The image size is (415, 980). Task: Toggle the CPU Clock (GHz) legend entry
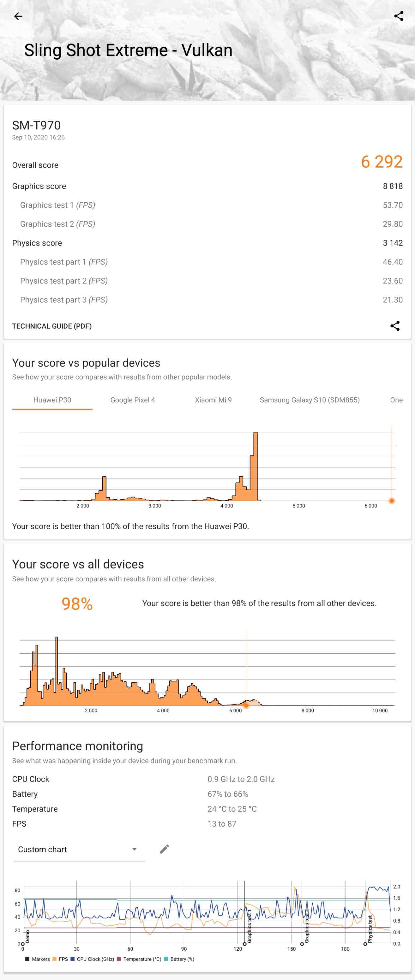(x=92, y=959)
